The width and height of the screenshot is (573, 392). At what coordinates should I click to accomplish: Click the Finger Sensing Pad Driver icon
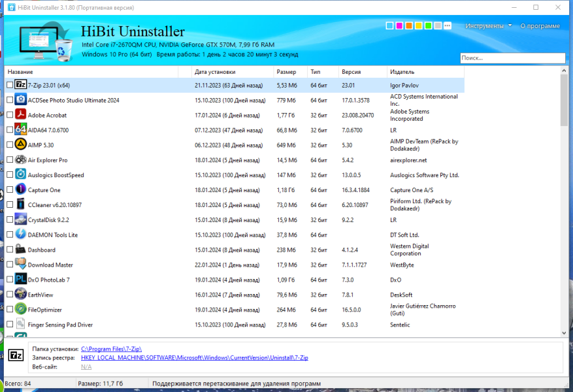tap(20, 325)
